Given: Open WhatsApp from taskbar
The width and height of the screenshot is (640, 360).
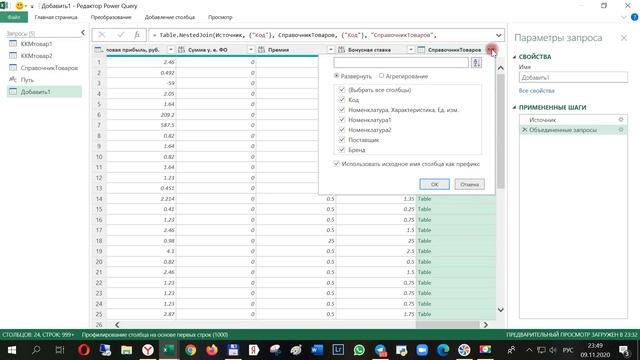Looking at the screenshot, I should click(x=359, y=350).
